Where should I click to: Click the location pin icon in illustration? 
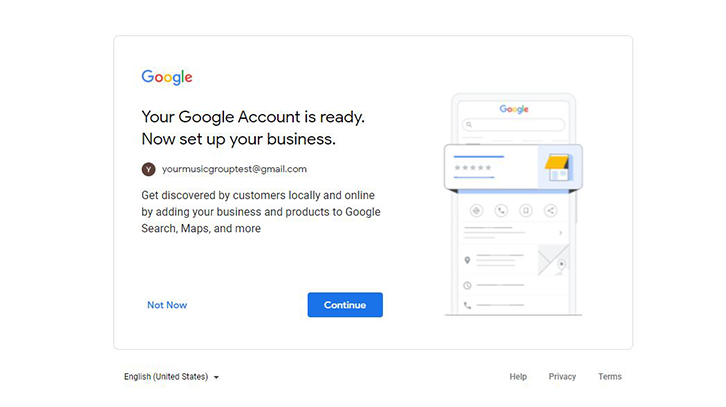467,260
